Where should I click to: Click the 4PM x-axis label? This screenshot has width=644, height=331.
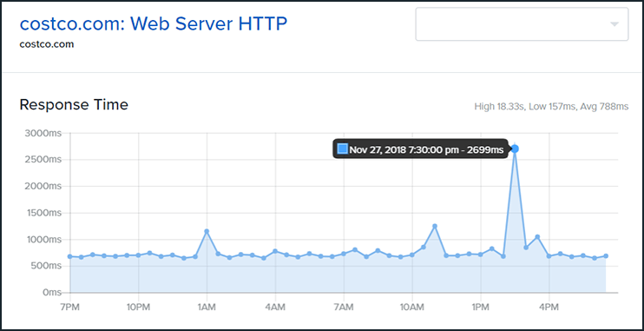[x=549, y=307]
